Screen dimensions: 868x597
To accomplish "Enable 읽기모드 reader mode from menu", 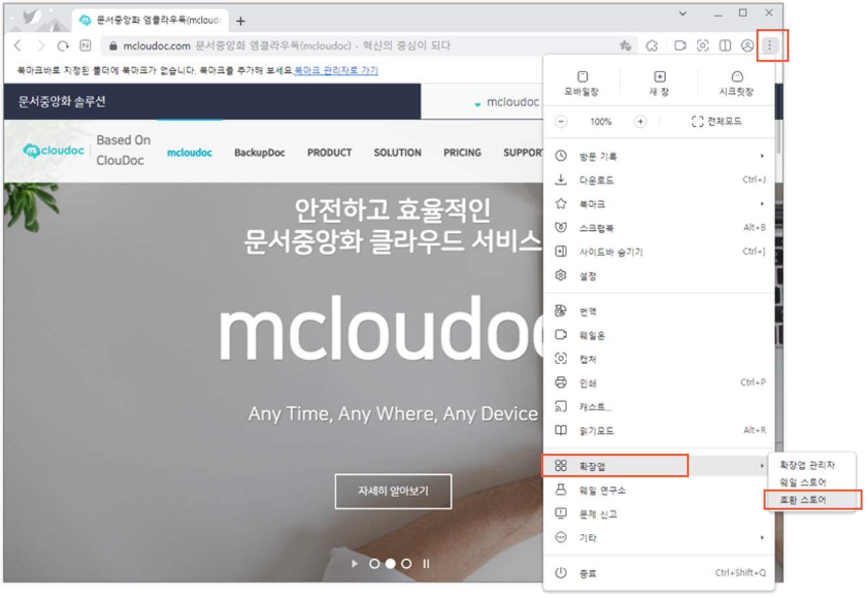I will [659, 431].
